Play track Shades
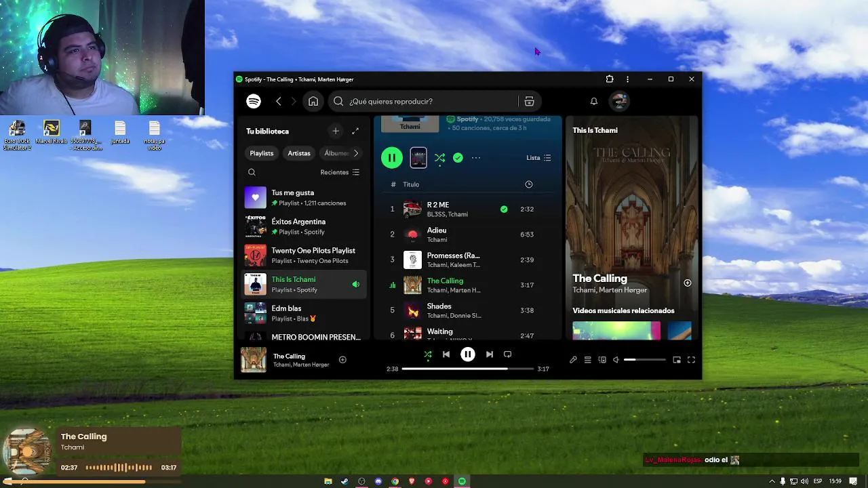 (468, 310)
